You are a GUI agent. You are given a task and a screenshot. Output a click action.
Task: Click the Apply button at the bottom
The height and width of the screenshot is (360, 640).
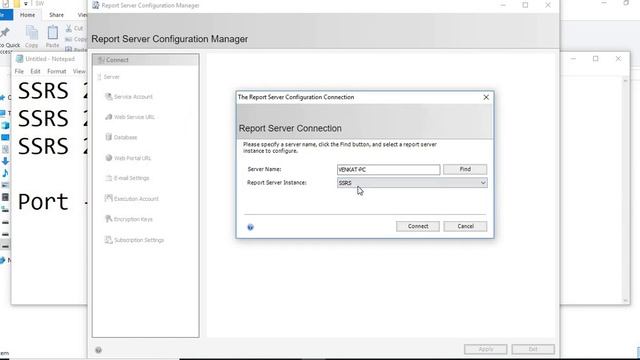click(485, 349)
